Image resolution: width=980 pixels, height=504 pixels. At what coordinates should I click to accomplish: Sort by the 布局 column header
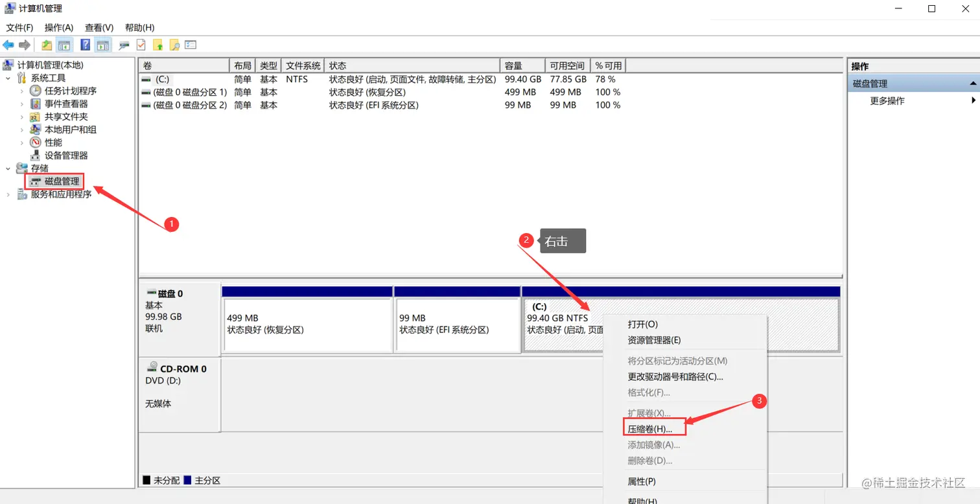tap(243, 65)
